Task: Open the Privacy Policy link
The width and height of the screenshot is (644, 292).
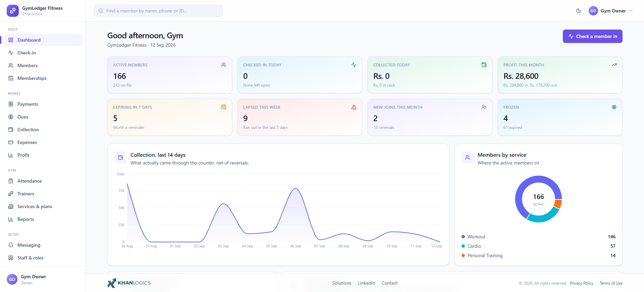Action: click(x=581, y=283)
